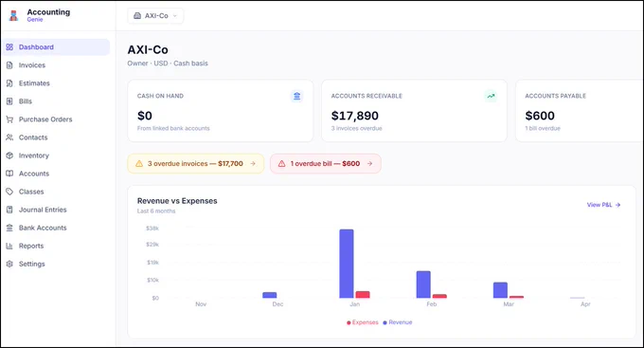Click the Invoices document icon
644x348 pixels.
tap(9, 65)
